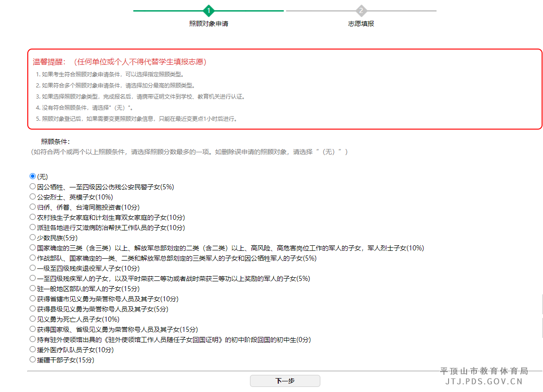Select 援疆干部子女(15分) option
Screen dimensions: 543x392
coord(32,360)
